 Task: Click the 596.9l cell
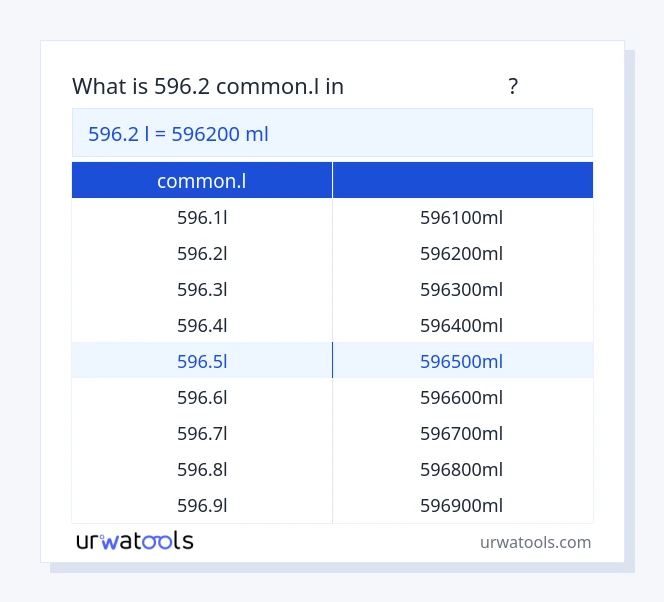pos(202,505)
